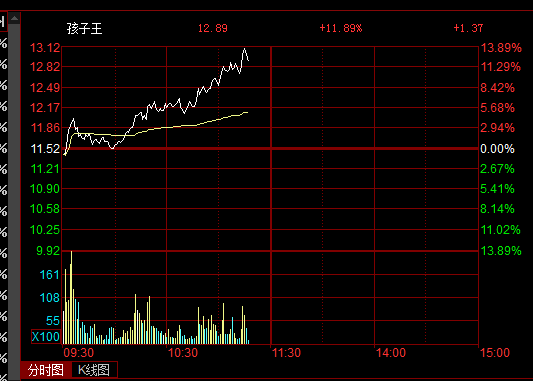
Task: Click the 161 volume scale label
Action: click(50, 275)
